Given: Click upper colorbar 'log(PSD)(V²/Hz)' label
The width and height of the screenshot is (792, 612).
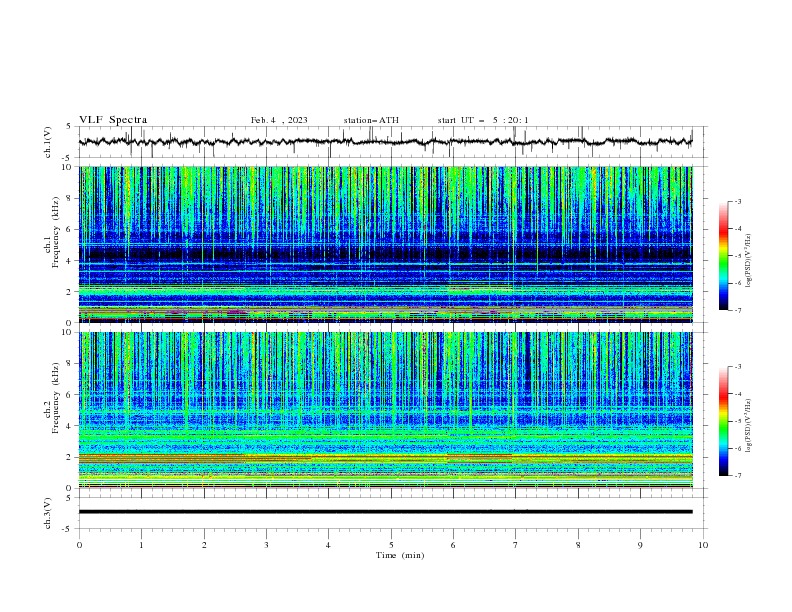Looking at the screenshot, I should 748,261.
